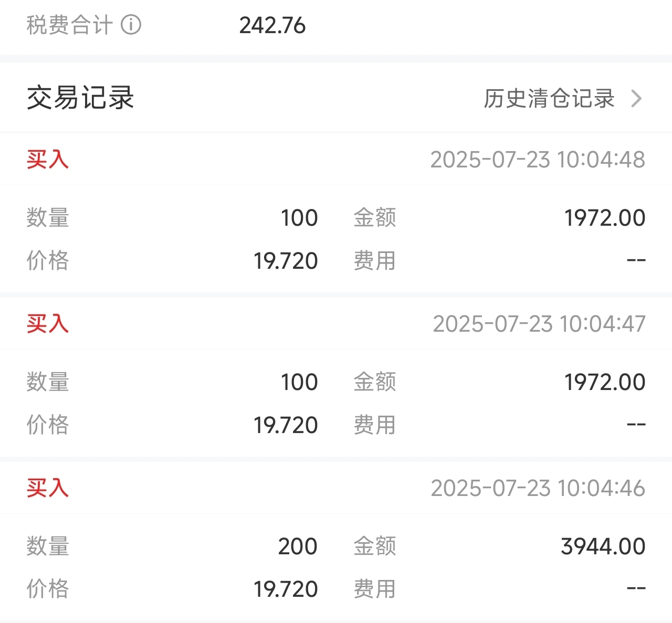Tap the 金额 label in second record
This screenshot has height=623, width=672.
pyautogui.click(x=374, y=382)
